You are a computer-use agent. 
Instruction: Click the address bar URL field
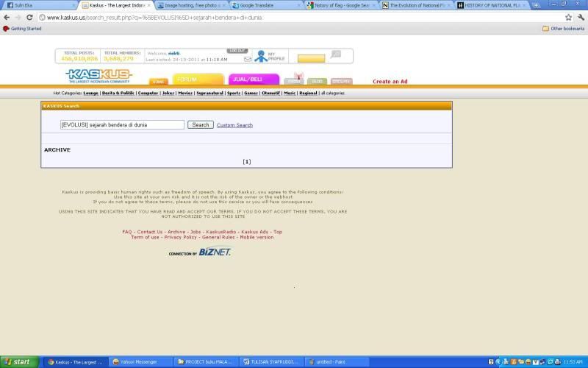tap(300, 17)
